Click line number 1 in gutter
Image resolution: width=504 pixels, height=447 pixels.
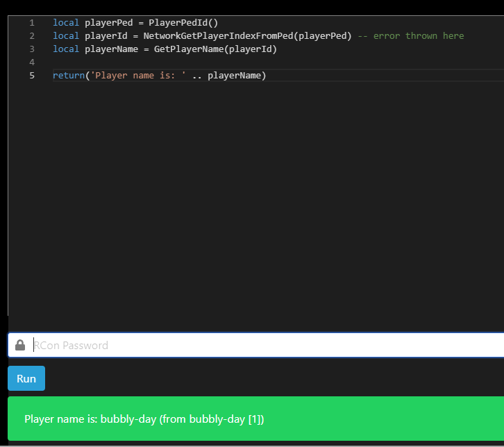[x=32, y=23]
